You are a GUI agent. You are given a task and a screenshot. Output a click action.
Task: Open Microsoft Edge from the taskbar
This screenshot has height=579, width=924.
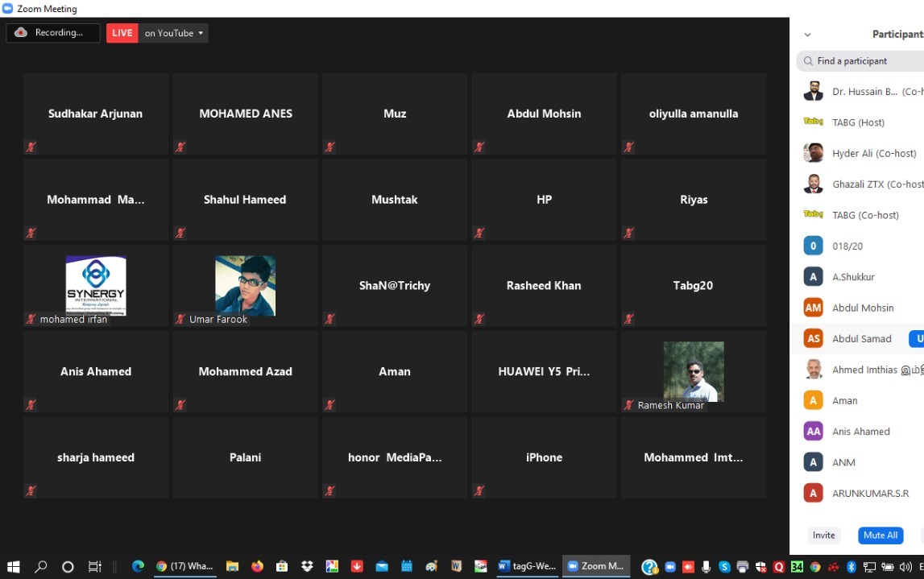pyautogui.click(x=138, y=566)
